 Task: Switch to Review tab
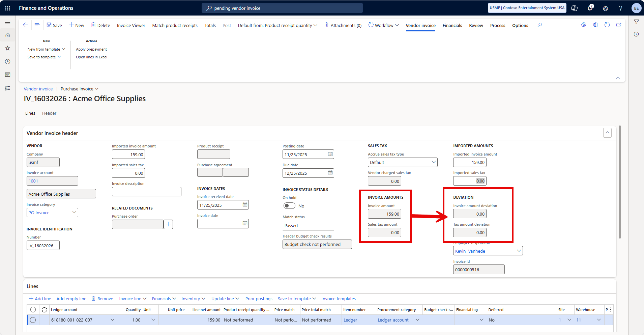point(476,25)
